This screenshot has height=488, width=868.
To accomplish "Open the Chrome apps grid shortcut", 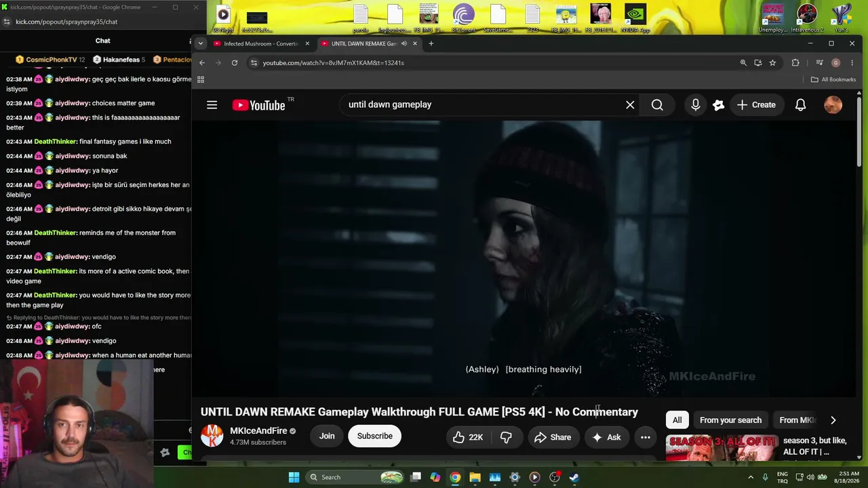I will point(201,79).
